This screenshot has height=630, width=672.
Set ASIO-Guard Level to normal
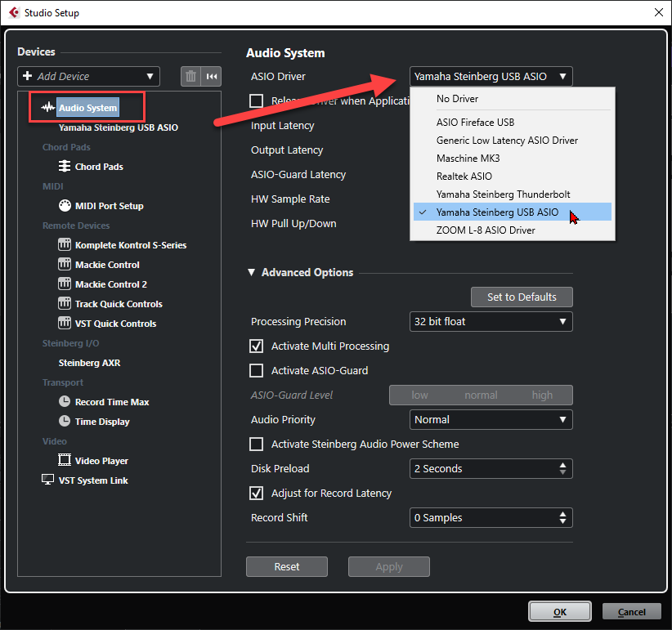[481, 395]
